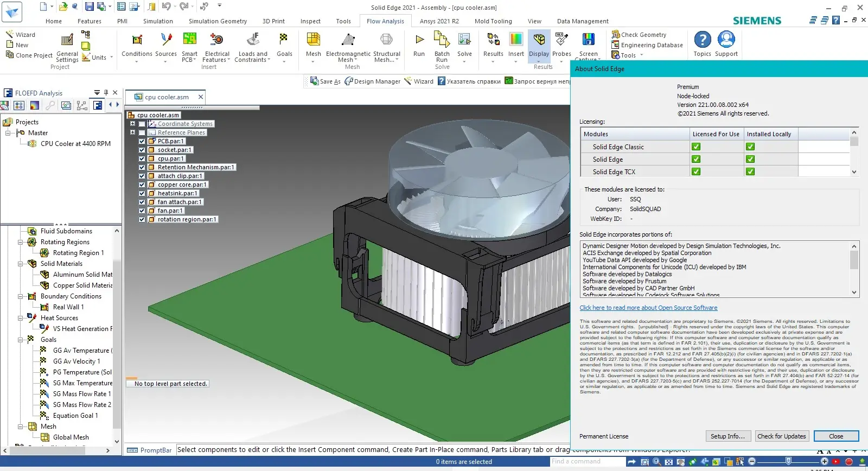Click the Sources ribbon icon
868x471 pixels.
coord(166,40)
